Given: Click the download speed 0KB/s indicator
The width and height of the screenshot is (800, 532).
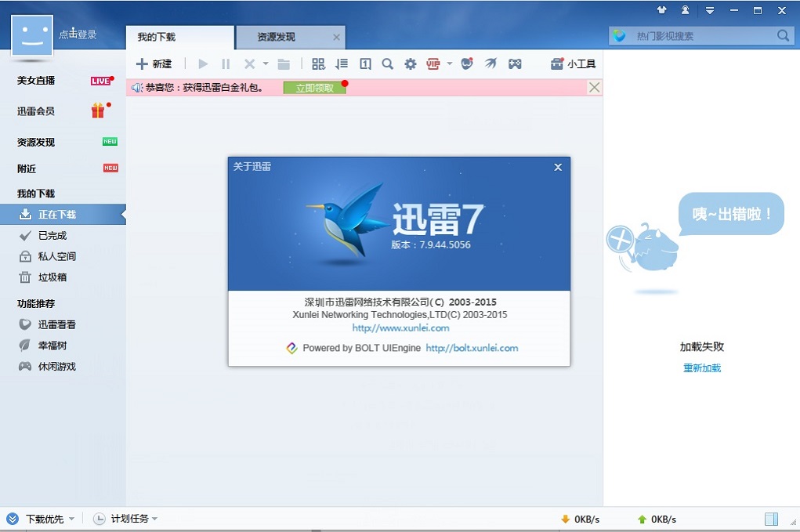Looking at the screenshot, I should click(580, 519).
